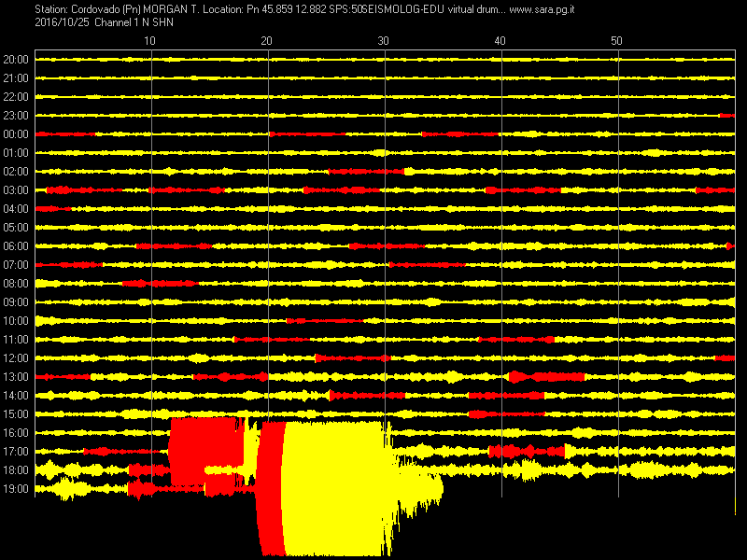The width and height of the screenshot is (747, 560).
Task: Click the large red event block on the 13:00 trace
Action: [546, 377]
